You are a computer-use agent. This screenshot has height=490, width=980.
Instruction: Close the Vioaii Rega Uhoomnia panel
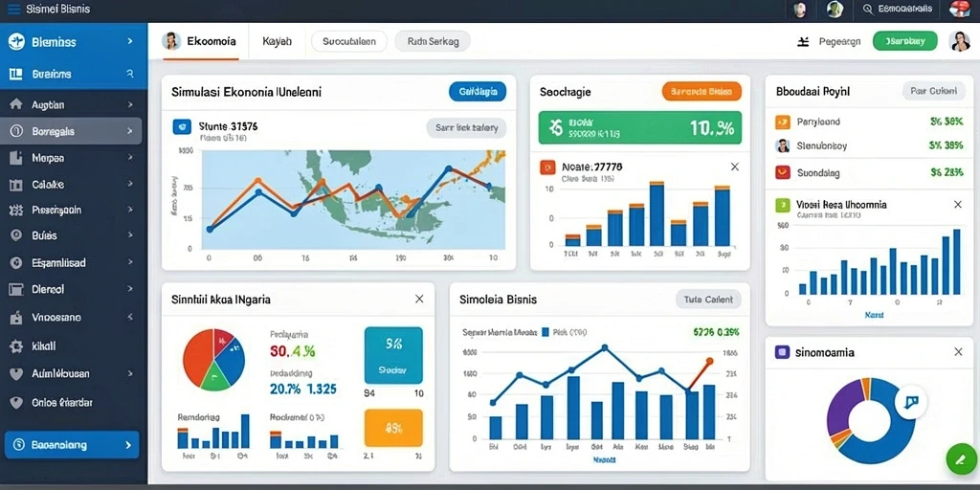[x=957, y=205]
